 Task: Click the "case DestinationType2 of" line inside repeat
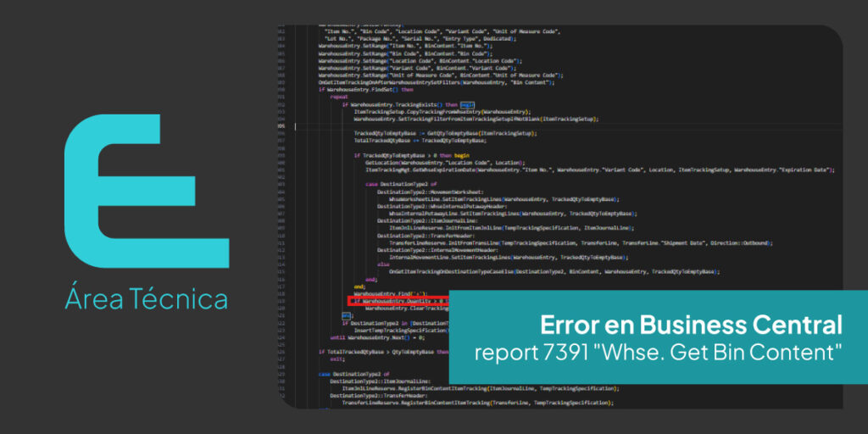tap(401, 184)
